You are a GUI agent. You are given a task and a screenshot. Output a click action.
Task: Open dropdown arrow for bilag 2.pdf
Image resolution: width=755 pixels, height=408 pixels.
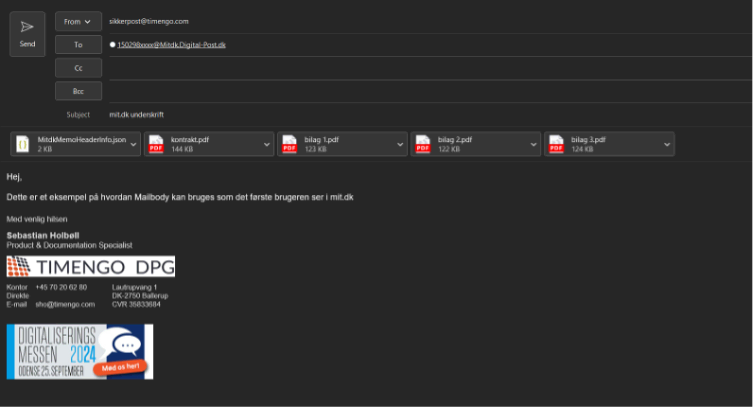click(533, 144)
